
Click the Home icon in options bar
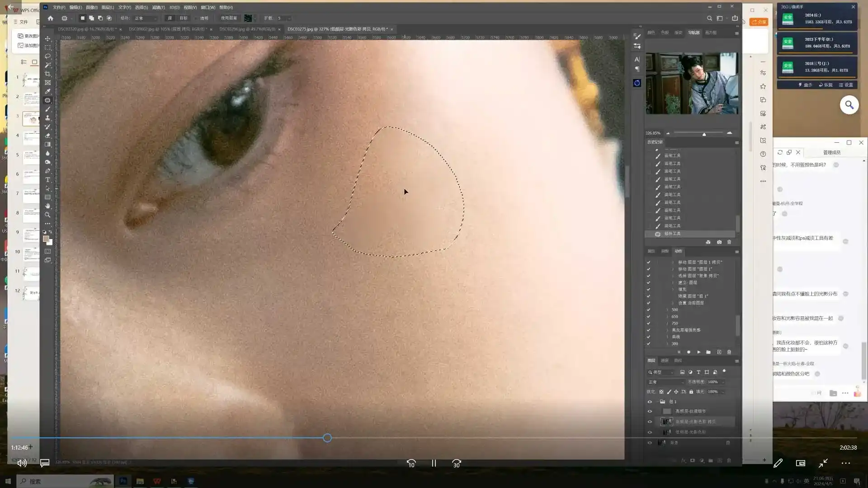point(51,18)
